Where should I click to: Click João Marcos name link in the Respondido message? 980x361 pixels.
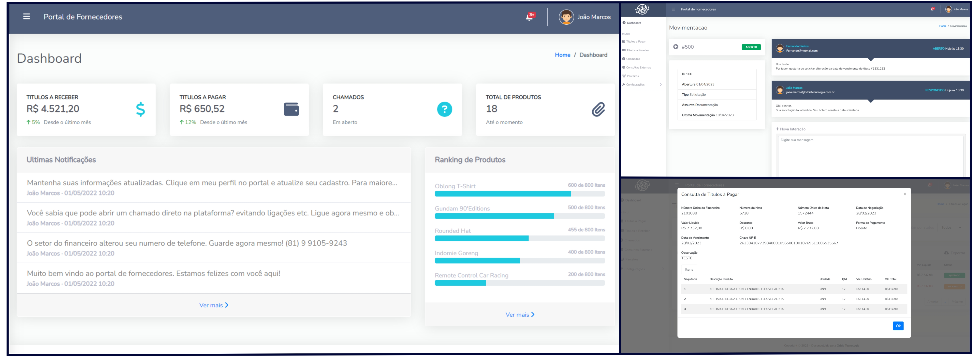point(794,88)
